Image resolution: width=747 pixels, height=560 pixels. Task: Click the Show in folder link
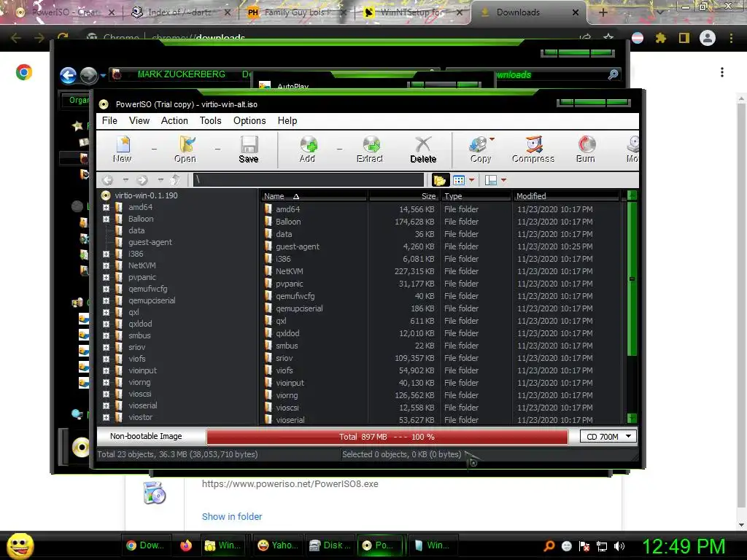[x=232, y=517]
